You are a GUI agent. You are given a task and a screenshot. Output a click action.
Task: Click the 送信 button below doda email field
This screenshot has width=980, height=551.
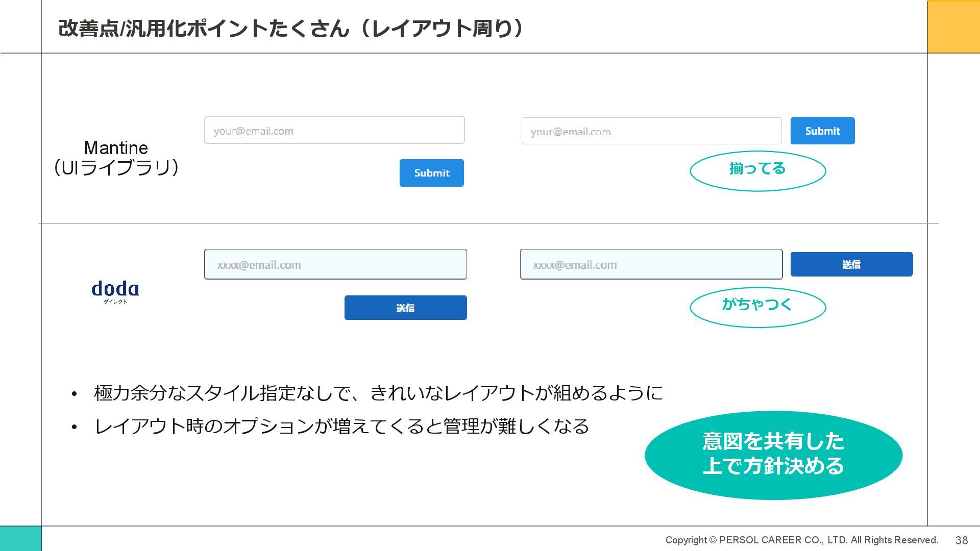point(406,308)
